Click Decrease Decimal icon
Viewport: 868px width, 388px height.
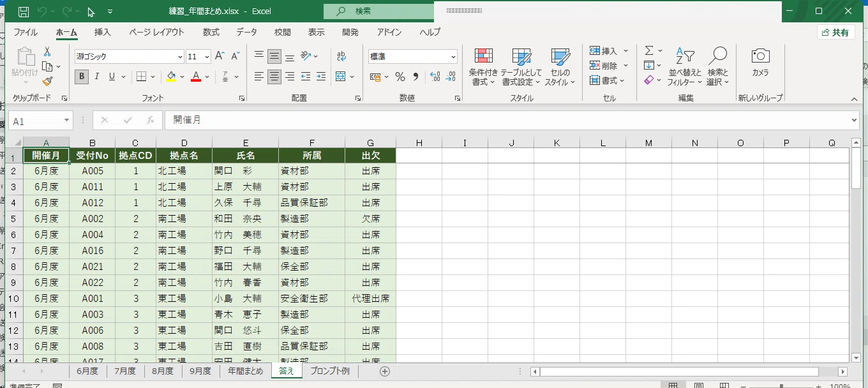click(x=450, y=77)
